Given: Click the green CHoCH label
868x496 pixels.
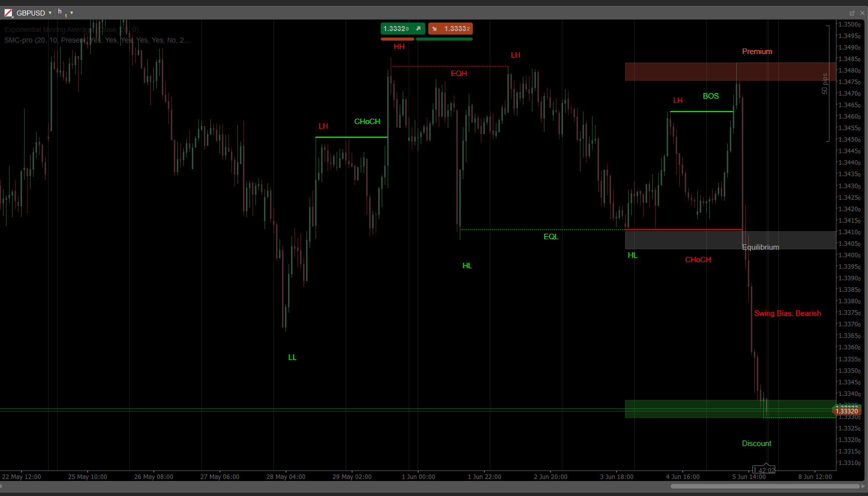Looking at the screenshot, I should (367, 122).
